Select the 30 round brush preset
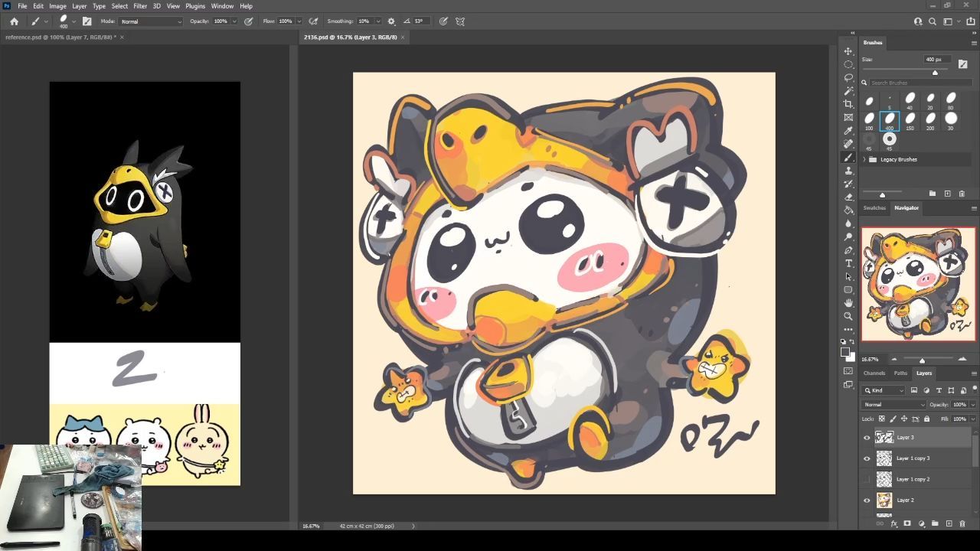 coord(951,121)
